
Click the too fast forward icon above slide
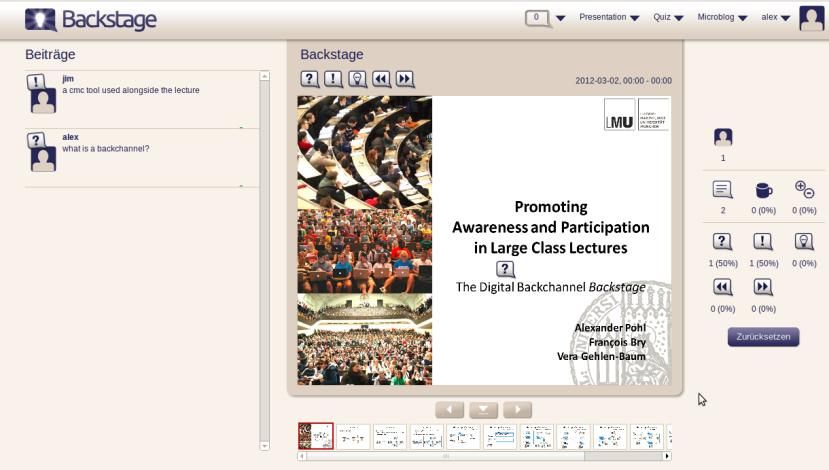tap(405, 79)
